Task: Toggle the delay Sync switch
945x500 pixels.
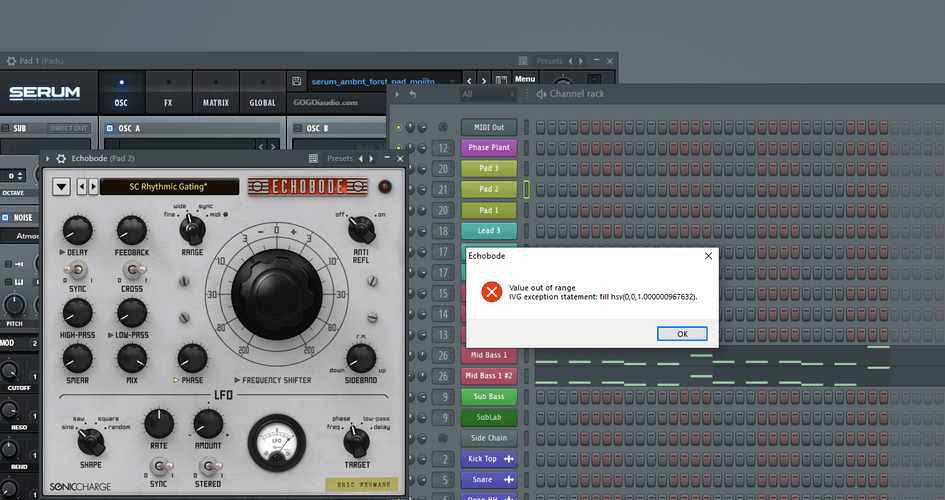Action: (77, 270)
